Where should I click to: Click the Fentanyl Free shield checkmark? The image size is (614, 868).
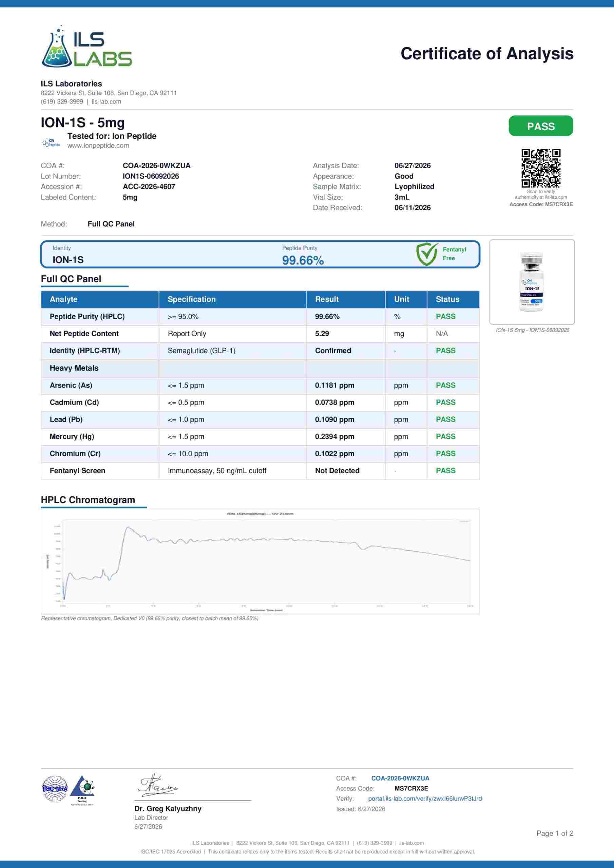click(427, 254)
